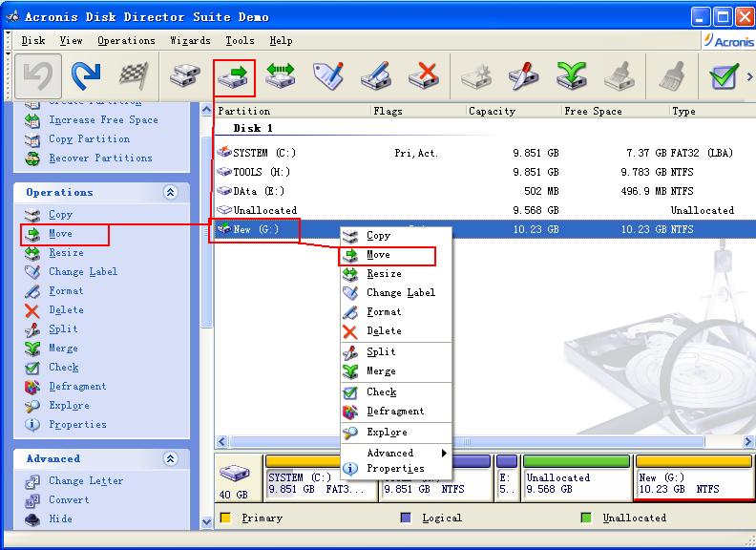
Task: Collapse the Advanced sidebar panel
Action: [x=170, y=458]
